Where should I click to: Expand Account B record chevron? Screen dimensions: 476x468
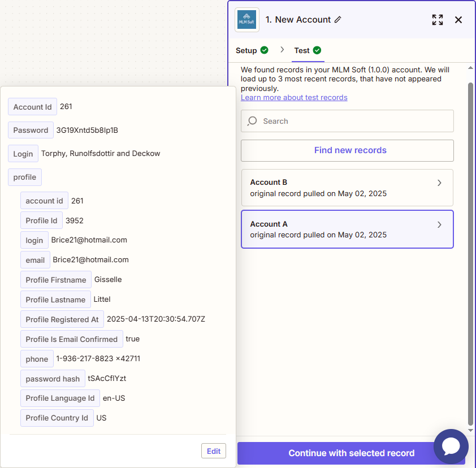tap(440, 183)
